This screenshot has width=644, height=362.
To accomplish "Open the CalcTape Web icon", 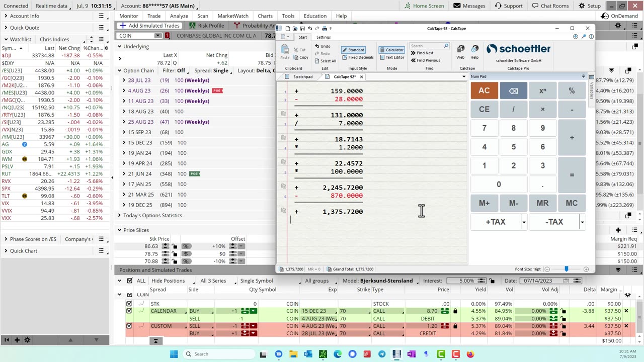I will tap(460, 52).
